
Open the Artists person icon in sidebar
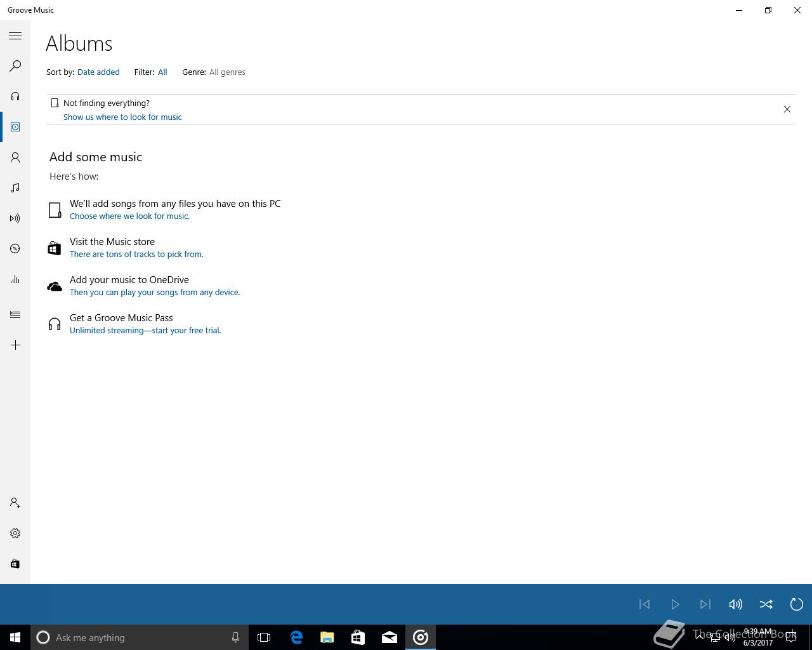point(15,157)
